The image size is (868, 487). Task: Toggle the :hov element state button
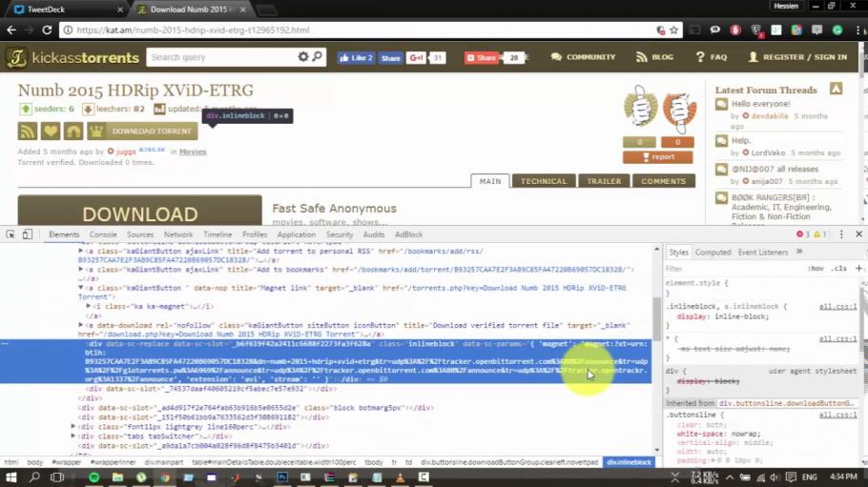pyautogui.click(x=816, y=269)
